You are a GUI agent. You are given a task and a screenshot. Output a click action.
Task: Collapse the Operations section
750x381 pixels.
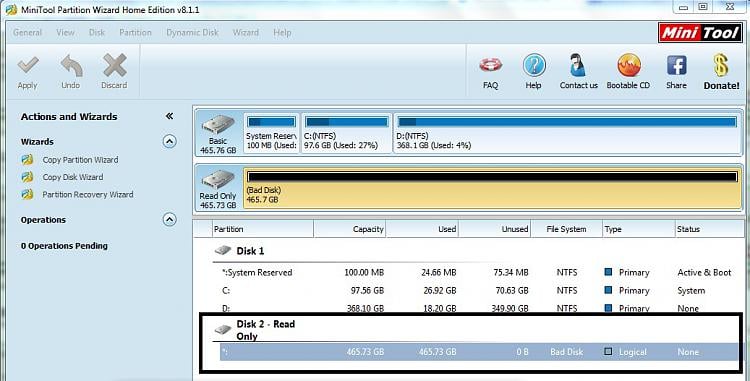click(x=169, y=219)
